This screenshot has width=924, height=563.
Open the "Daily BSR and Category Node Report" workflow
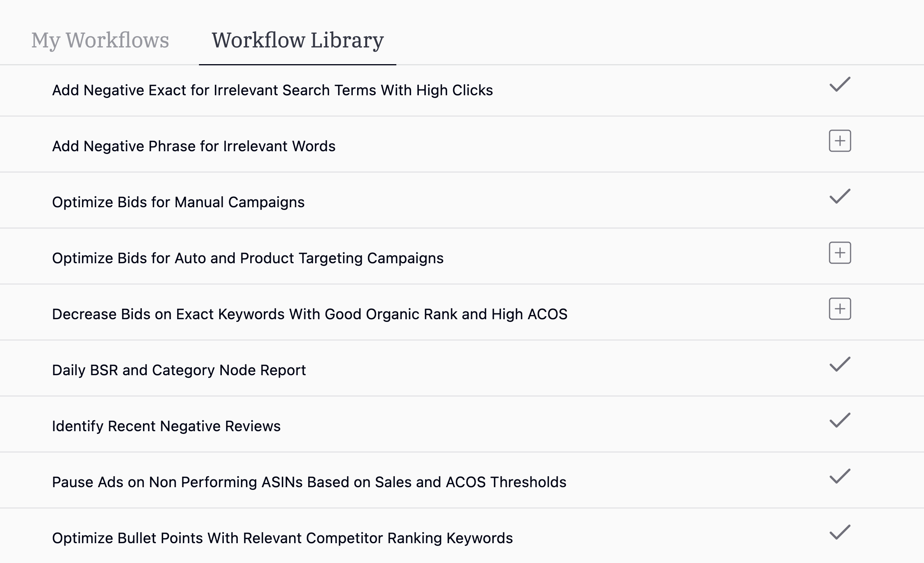coord(179,370)
